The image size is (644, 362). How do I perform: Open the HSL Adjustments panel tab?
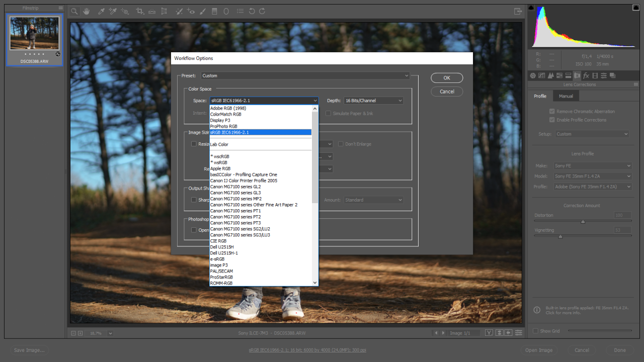pyautogui.click(x=559, y=75)
